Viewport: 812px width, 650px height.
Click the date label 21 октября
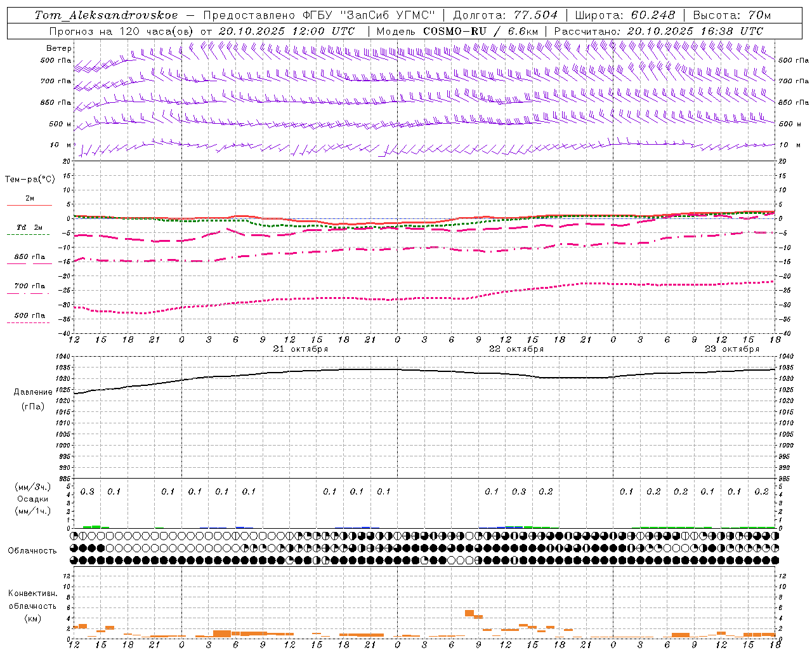pos(301,348)
